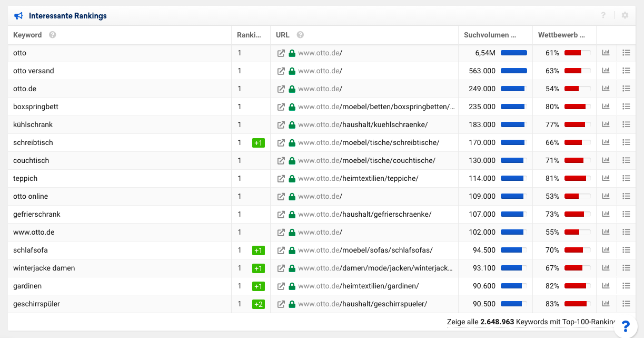The image size is (644, 338).
Task: Click the search volume value 6,54M
Action: tap(485, 53)
